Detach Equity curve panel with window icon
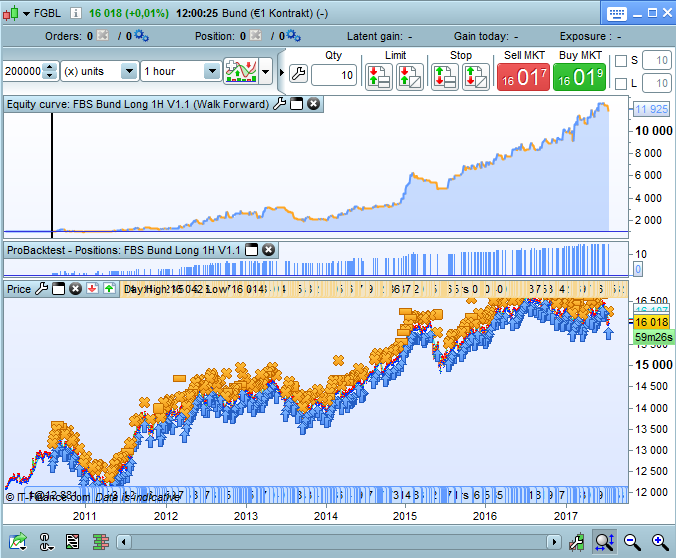676x558 pixels. click(x=297, y=104)
